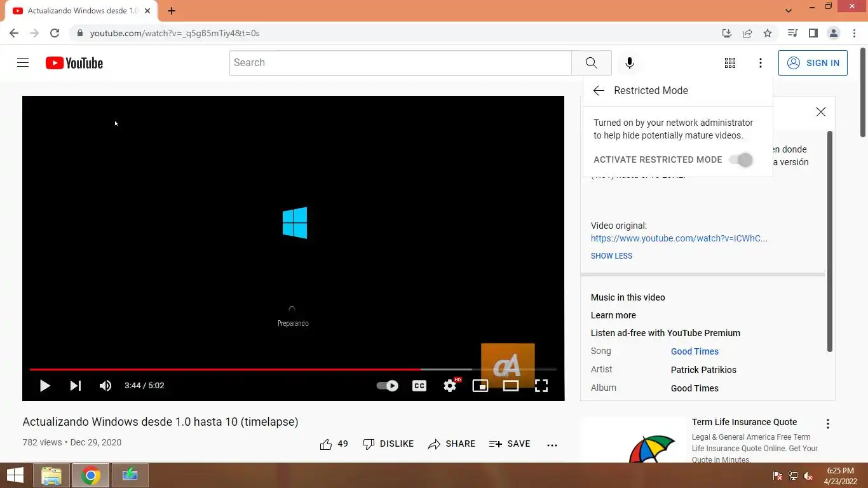Open Chrome three-dot menu
Screen dimensions: 868x488
click(x=854, y=33)
